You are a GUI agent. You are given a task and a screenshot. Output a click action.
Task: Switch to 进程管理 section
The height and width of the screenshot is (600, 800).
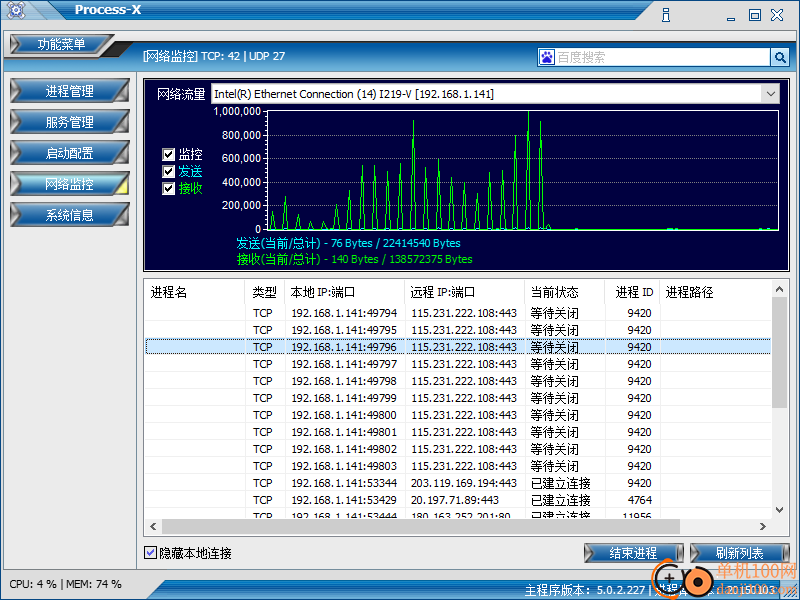coord(69,91)
